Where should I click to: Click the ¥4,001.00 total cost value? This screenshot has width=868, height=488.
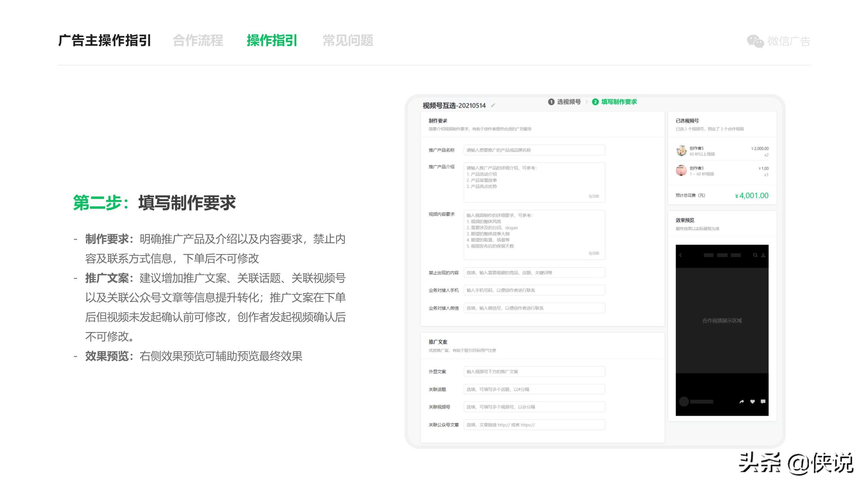752,196
